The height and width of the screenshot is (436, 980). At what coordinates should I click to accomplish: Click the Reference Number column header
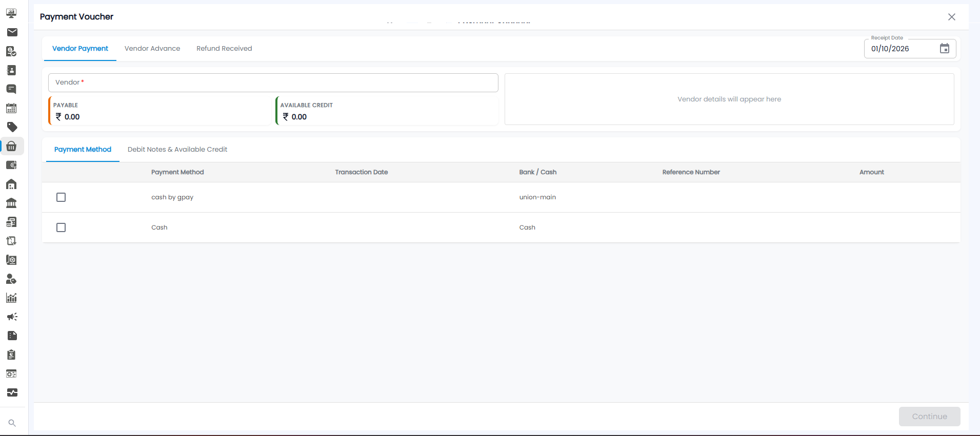click(691, 172)
